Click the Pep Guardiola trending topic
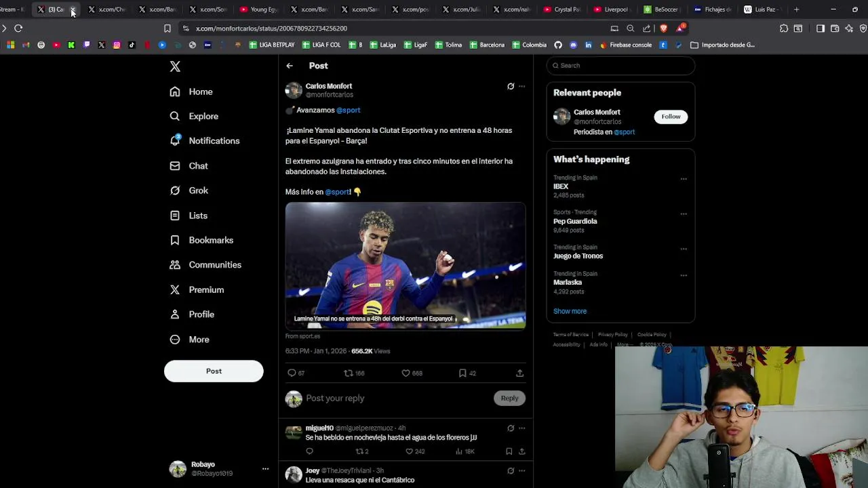The image size is (868, 488). (x=575, y=221)
